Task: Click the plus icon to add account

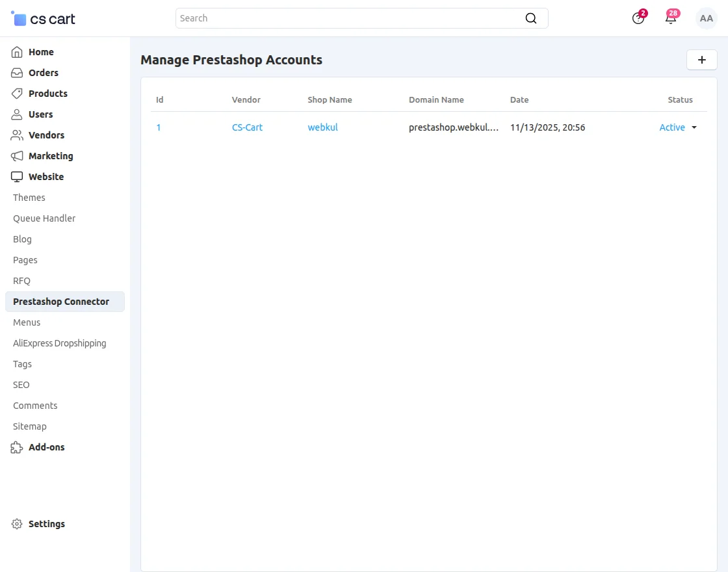Action: 701,60
